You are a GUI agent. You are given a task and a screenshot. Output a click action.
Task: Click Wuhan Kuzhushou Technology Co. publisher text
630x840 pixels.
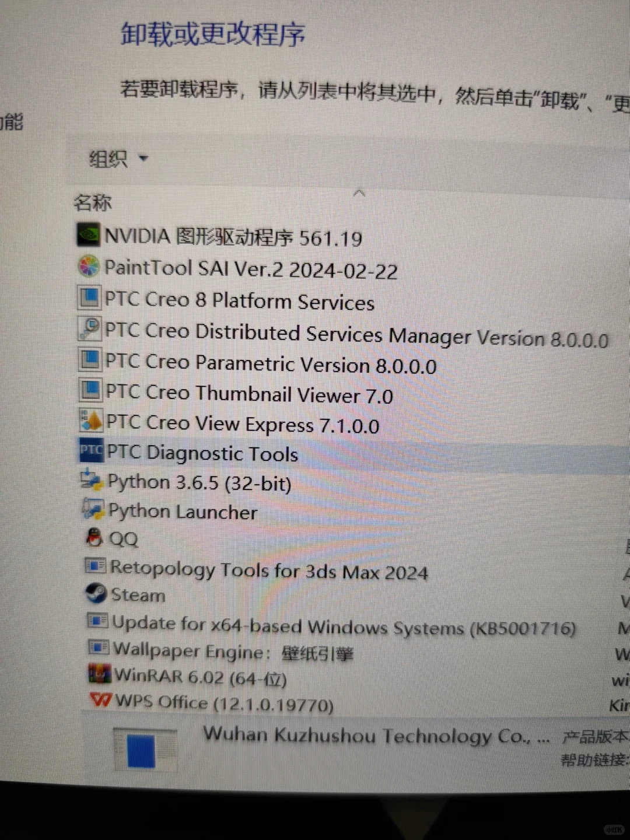coord(377,736)
